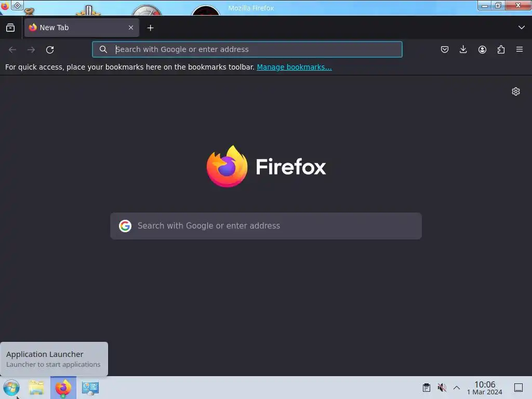This screenshot has width=532, height=399.
Task: Switch to Firefox in the taskbar
Action: point(63,388)
